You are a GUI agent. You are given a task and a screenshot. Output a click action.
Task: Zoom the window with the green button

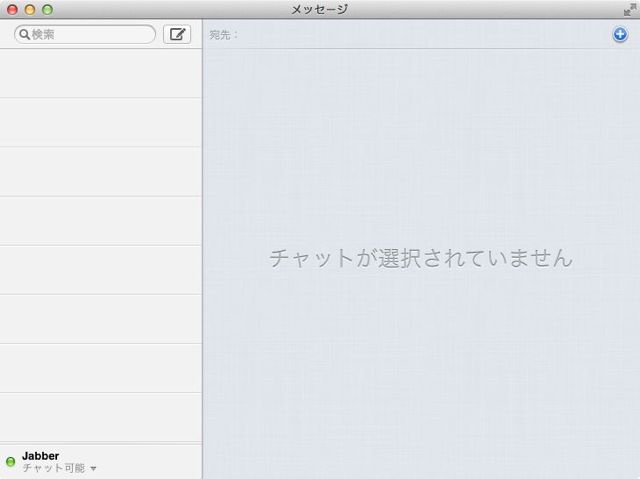point(47,9)
